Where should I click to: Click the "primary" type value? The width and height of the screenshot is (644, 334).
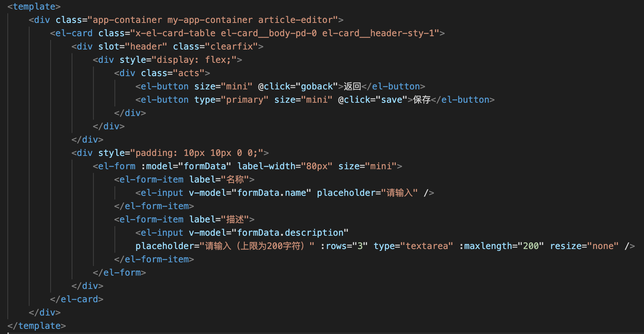245,100
